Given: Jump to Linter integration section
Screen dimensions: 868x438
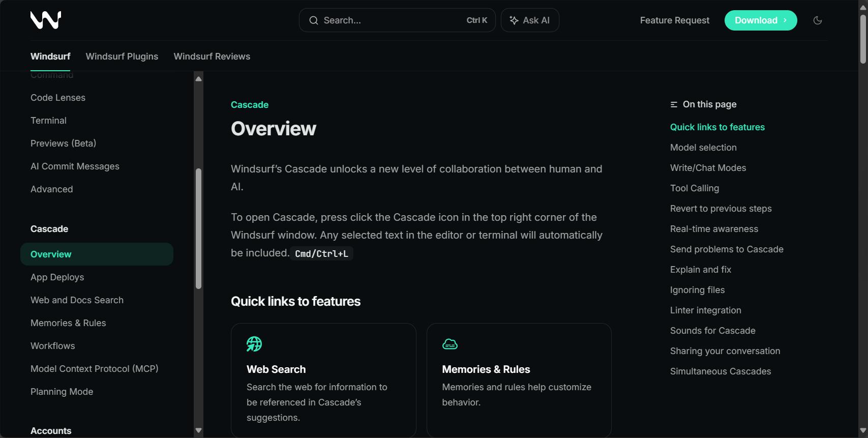Looking at the screenshot, I should tap(706, 310).
